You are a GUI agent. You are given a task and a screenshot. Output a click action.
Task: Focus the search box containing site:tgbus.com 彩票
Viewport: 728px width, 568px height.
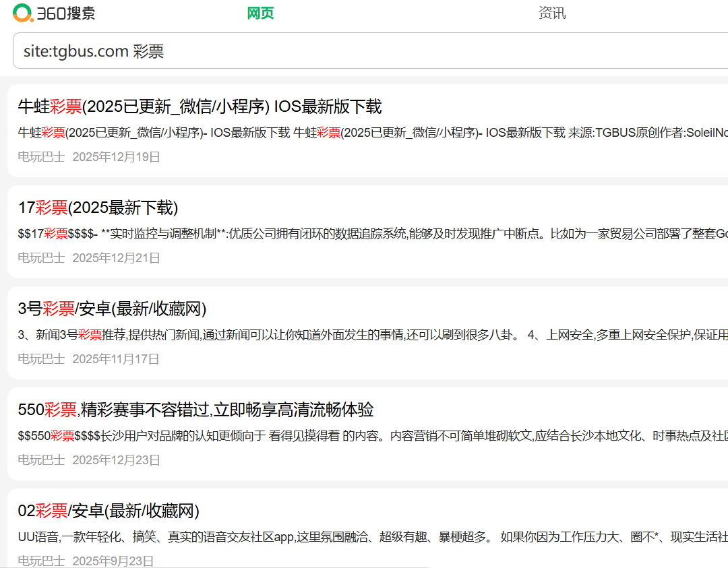tap(371, 51)
